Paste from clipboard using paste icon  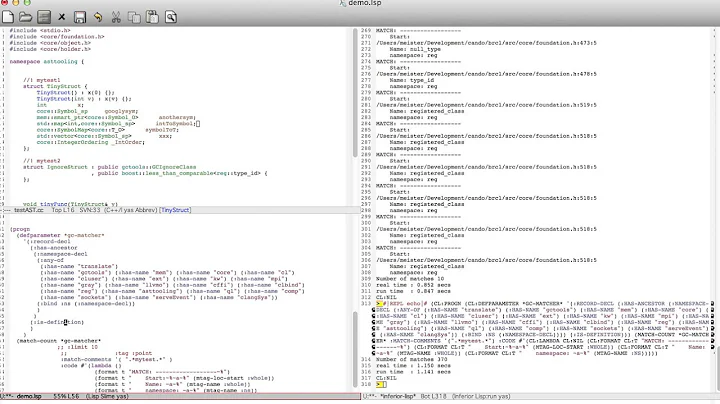[152, 17]
